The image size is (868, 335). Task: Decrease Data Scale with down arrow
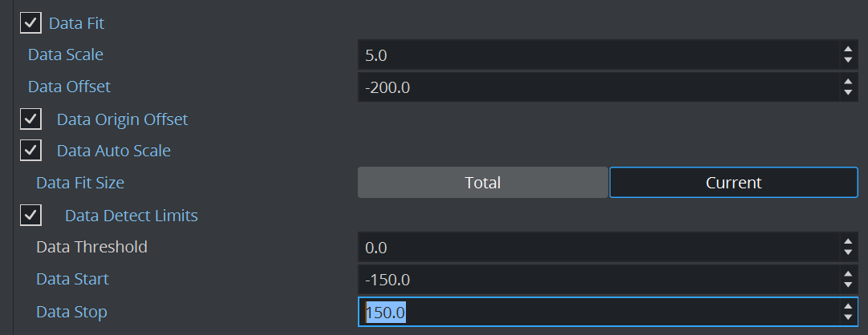pos(848,60)
